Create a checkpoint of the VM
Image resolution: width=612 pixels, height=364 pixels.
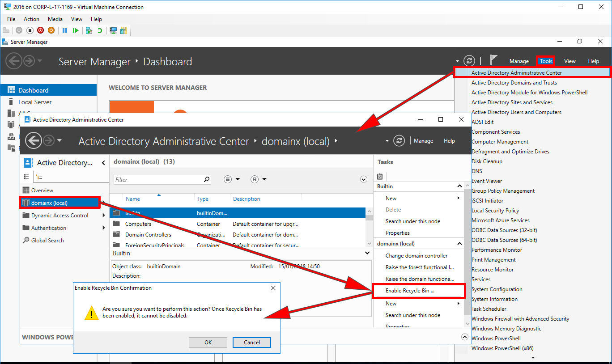tap(89, 30)
